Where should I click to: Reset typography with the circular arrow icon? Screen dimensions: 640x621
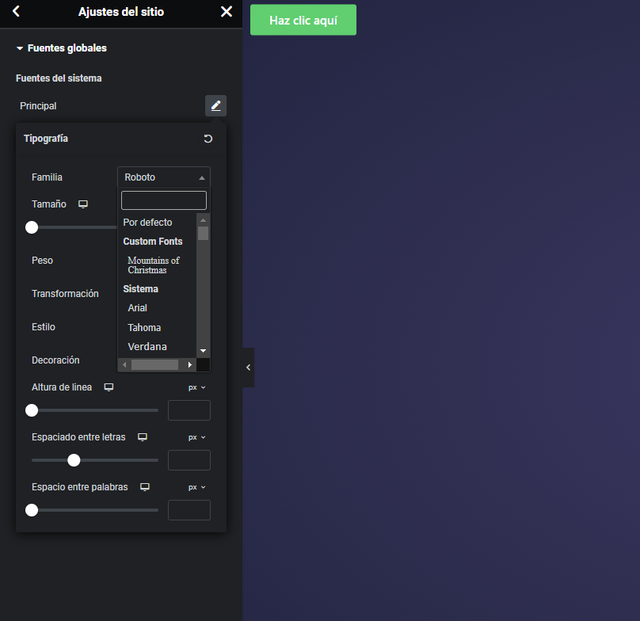208,139
